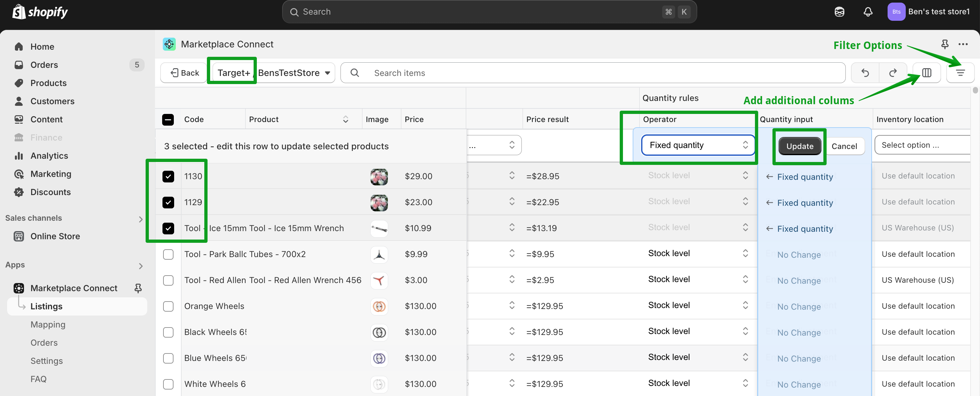Open Settings in the app submenu
This screenshot has height=396, width=980.
tap(46, 361)
